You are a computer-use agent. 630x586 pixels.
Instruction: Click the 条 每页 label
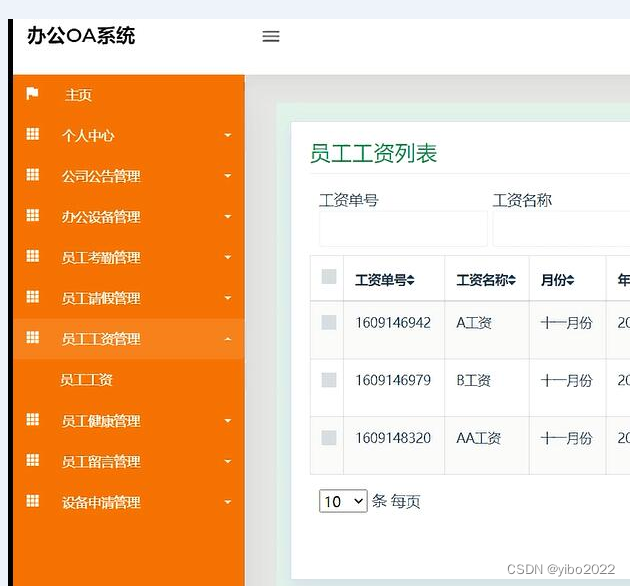coord(396,501)
